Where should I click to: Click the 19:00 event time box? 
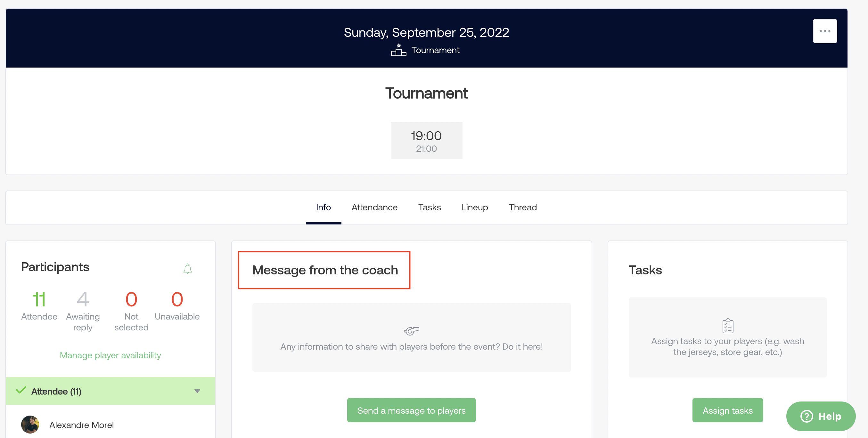[426, 141]
